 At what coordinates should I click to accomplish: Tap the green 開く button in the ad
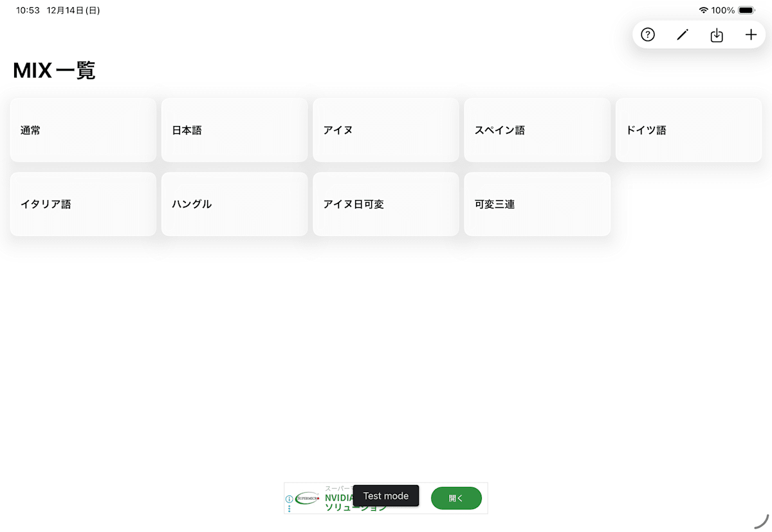(456, 499)
